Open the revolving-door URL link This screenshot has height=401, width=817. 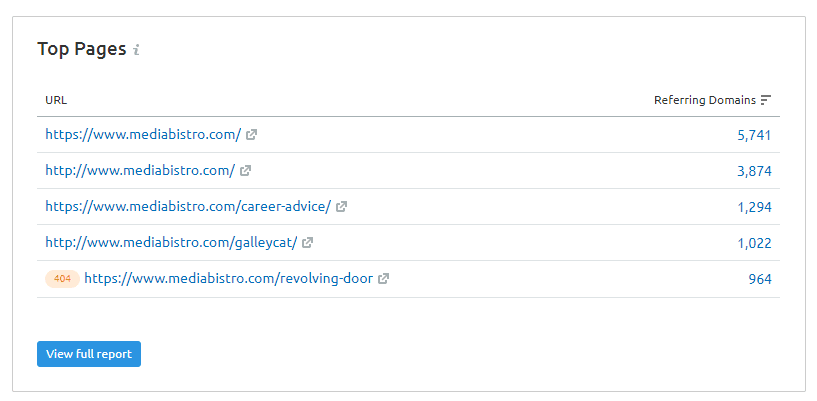[229, 279]
